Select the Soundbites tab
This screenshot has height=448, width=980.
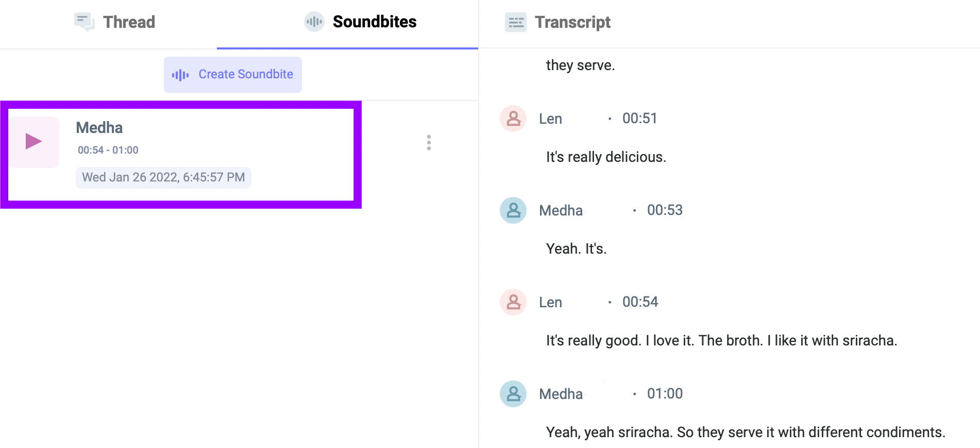pyautogui.click(x=361, y=22)
